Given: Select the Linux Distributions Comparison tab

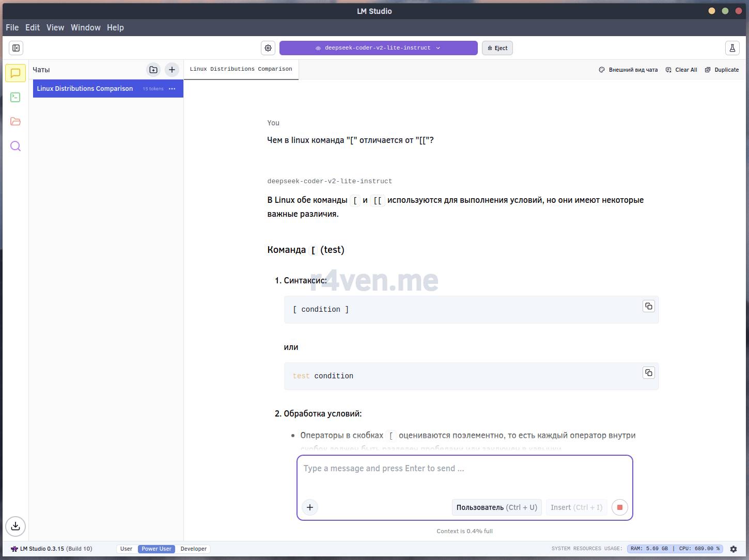Looking at the screenshot, I should 241,69.
